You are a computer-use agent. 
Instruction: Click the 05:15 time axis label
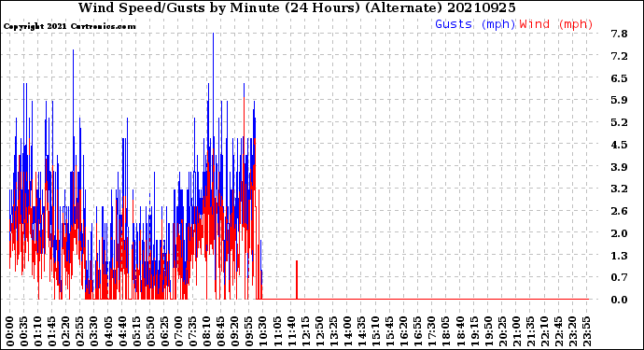[136, 331]
